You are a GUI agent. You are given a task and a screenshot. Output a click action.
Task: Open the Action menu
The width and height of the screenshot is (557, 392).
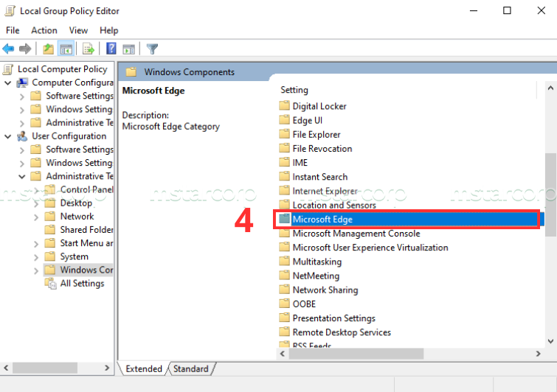point(44,30)
